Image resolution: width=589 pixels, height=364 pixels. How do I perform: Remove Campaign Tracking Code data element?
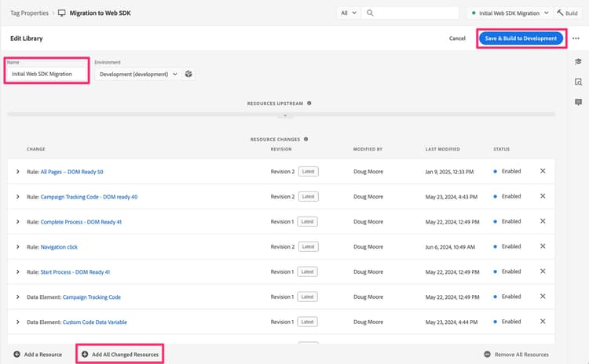pos(543,297)
